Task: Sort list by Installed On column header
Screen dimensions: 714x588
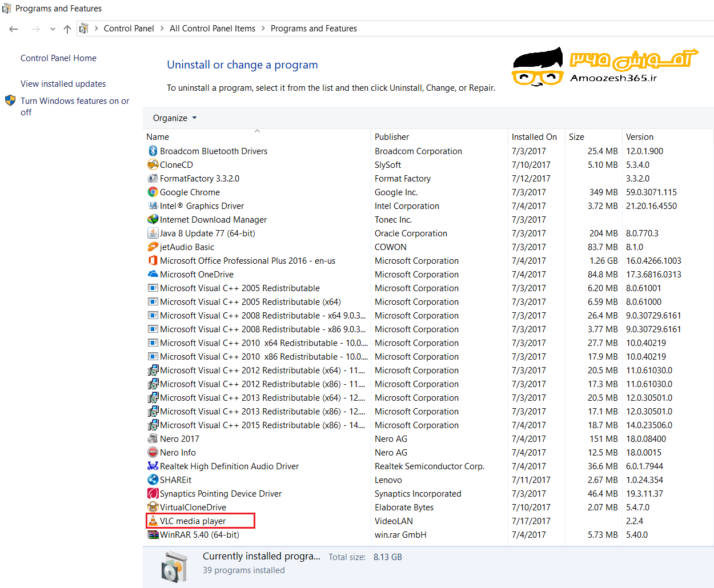Action: point(536,137)
